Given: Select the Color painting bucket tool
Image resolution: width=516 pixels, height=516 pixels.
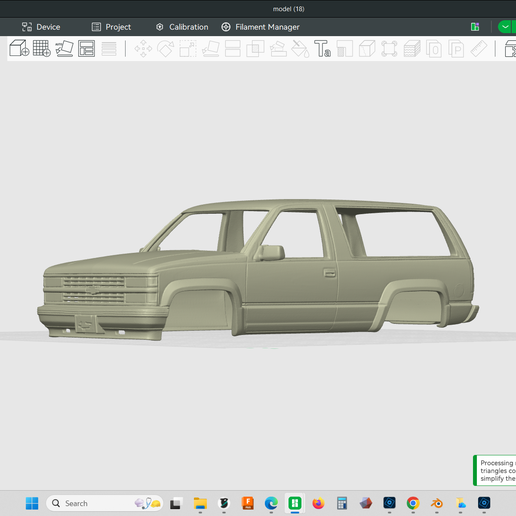Looking at the screenshot, I should (300, 49).
